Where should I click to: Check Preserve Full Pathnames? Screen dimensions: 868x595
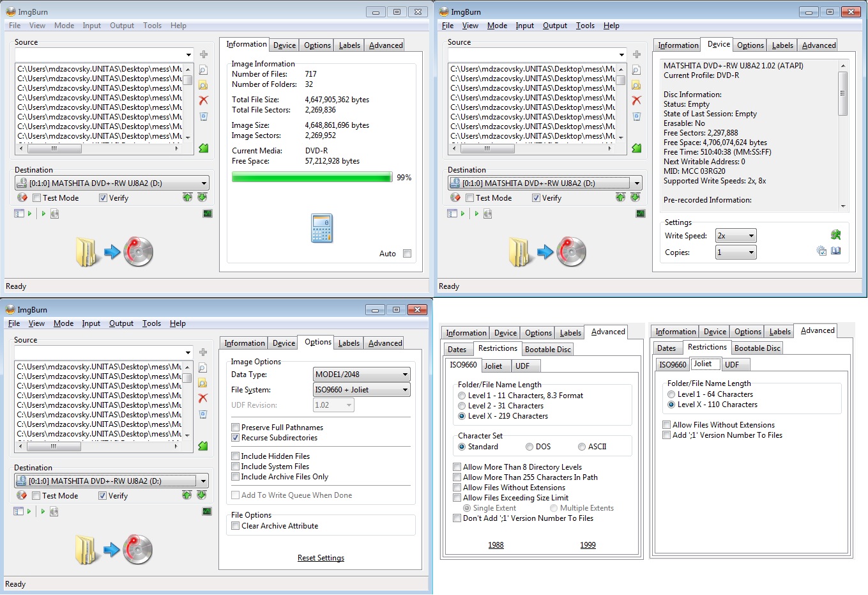[x=236, y=428]
